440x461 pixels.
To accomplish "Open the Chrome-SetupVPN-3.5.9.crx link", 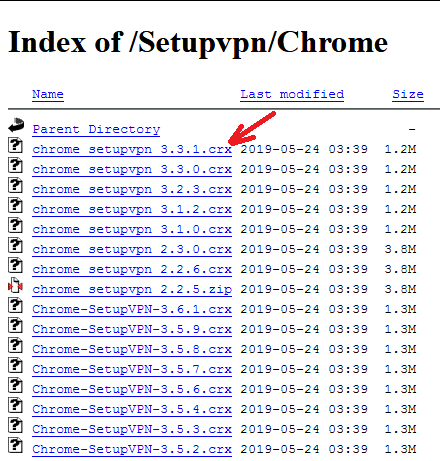I will pos(132,330).
